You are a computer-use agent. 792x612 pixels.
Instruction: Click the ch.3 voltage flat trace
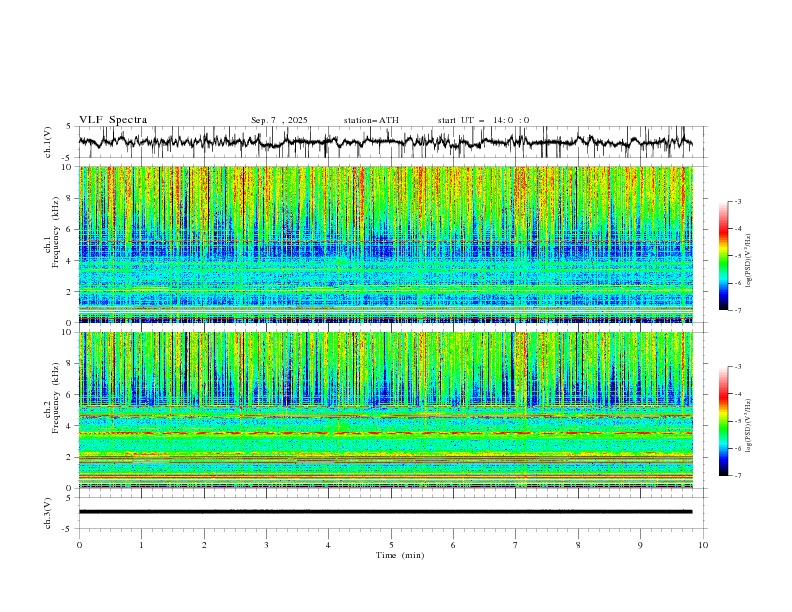coord(385,512)
